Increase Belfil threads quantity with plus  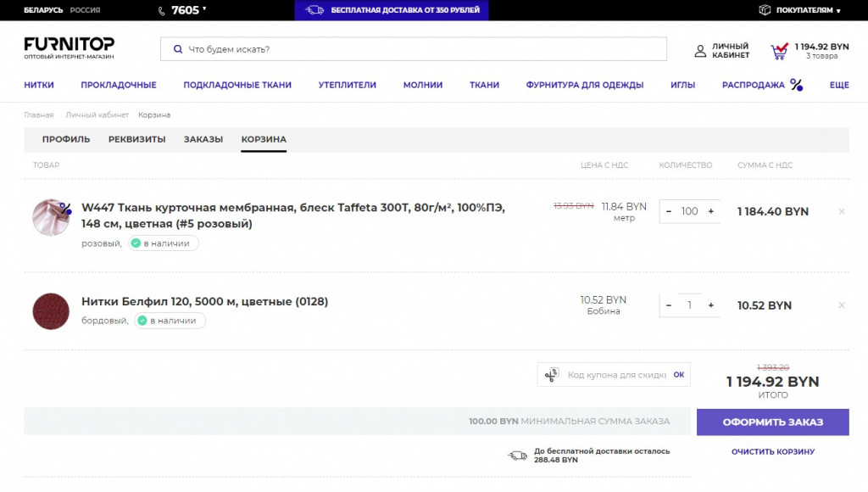(710, 305)
